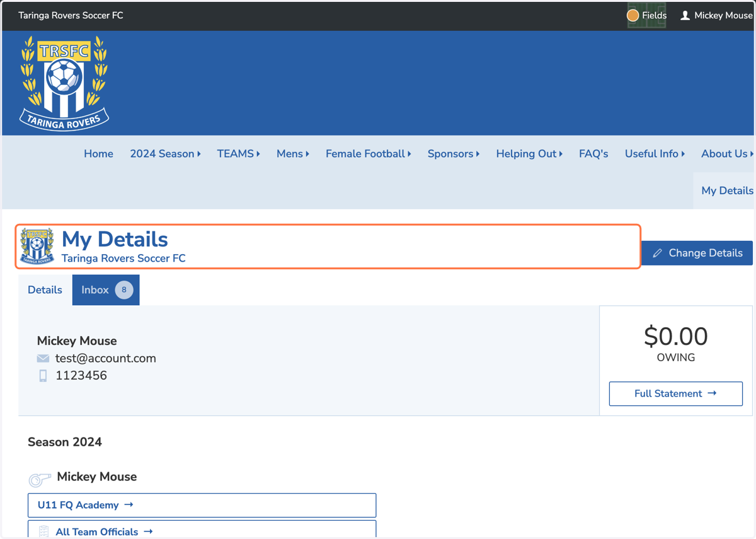
Task: Click the $0.00 owing amount
Action: 675,337
